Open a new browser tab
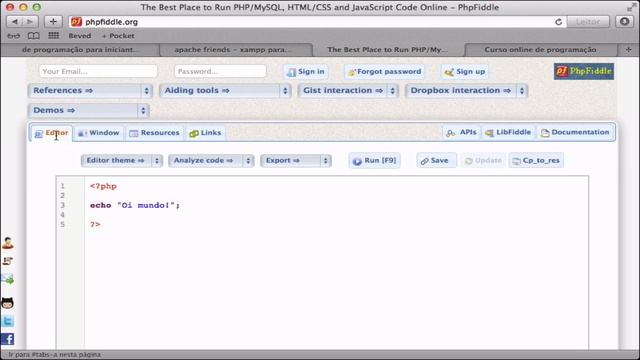 click(629, 49)
